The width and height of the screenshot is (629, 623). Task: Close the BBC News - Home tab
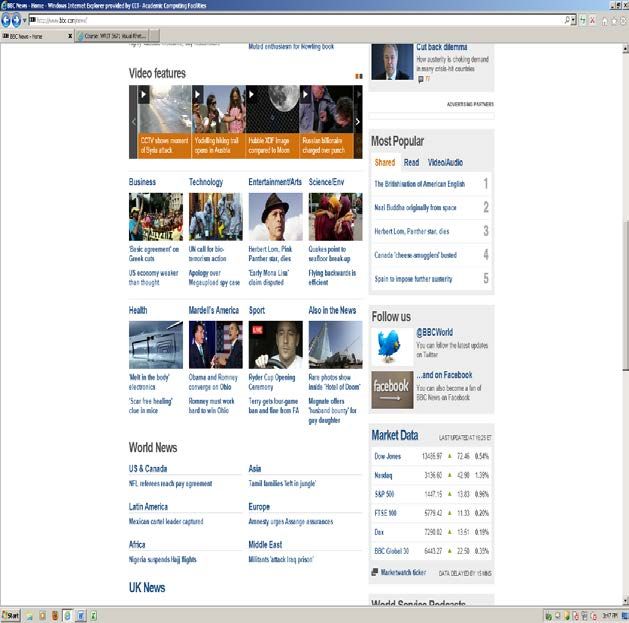tap(70, 36)
